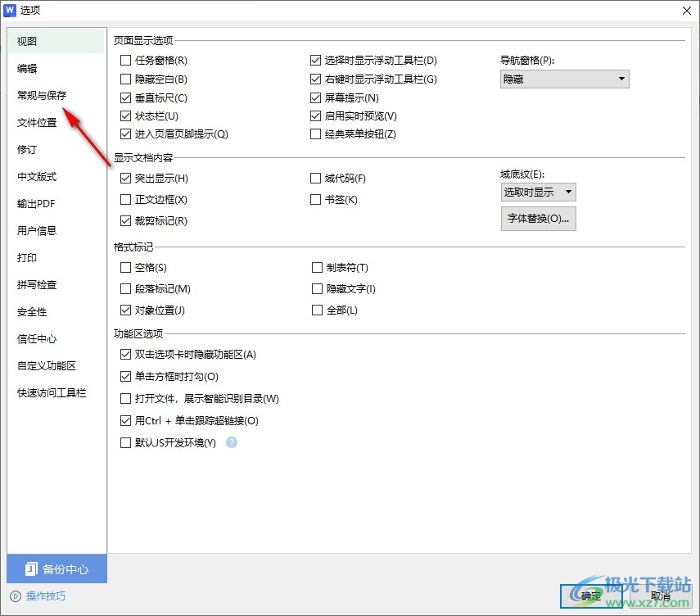Check 制表符(T) format mark
The image size is (700, 616).
(317, 268)
